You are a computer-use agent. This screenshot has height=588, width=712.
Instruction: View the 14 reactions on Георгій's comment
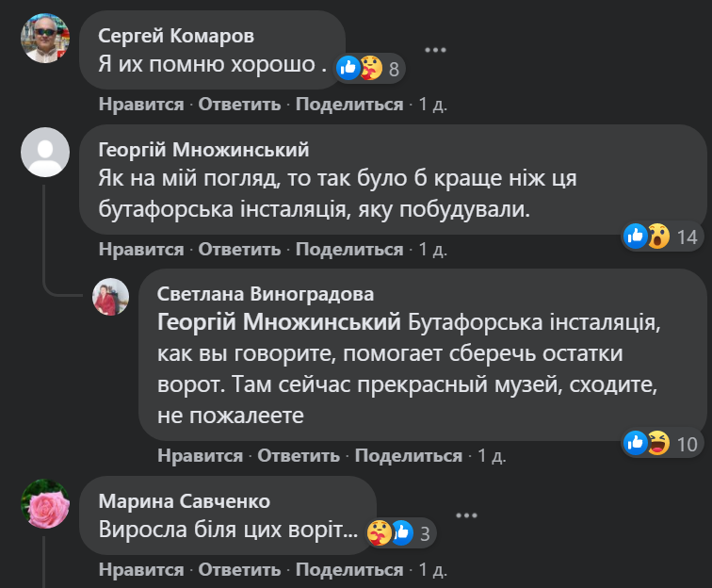pyautogui.click(x=660, y=236)
